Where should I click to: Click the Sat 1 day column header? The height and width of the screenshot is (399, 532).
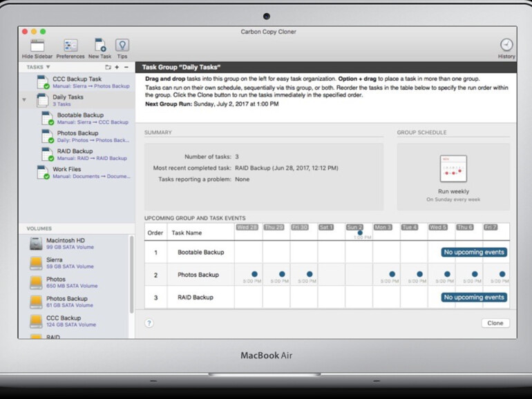click(x=325, y=227)
